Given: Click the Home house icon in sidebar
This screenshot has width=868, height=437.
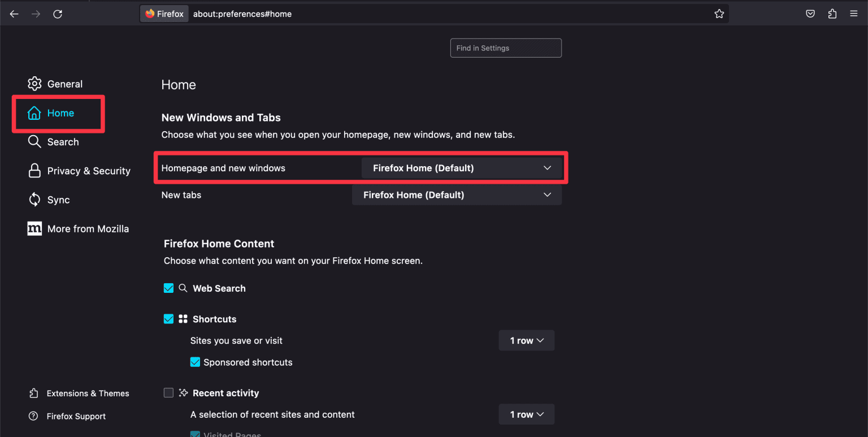Looking at the screenshot, I should (x=34, y=113).
